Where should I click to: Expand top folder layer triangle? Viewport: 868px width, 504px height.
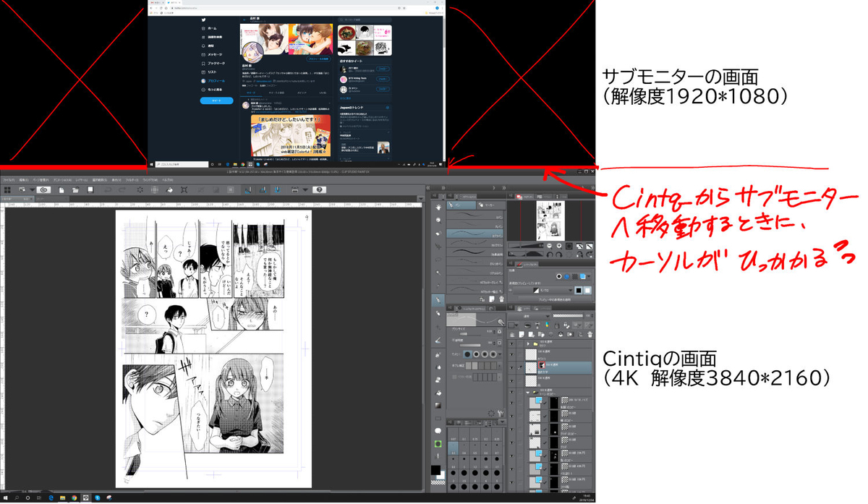[x=528, y=343]
